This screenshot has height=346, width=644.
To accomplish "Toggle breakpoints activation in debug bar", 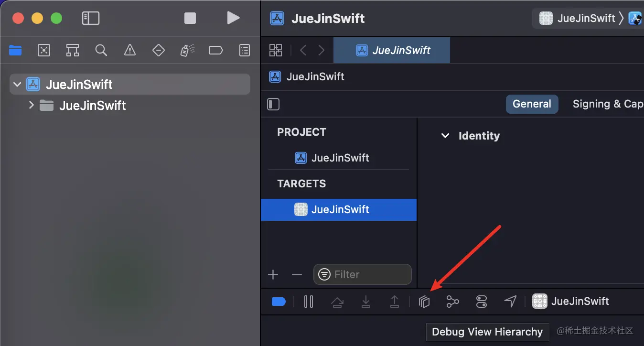I will click(279, 302).
